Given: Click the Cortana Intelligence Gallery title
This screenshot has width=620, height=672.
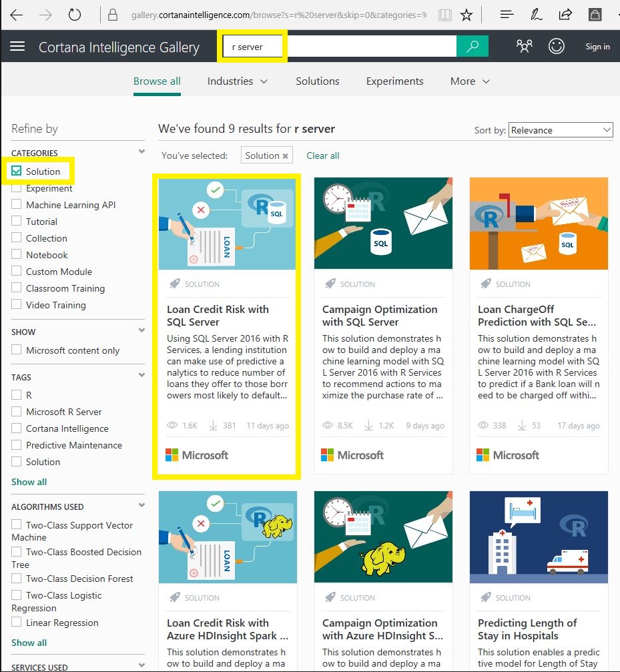Looking at the screenshot, I should [x=119, y=47].
